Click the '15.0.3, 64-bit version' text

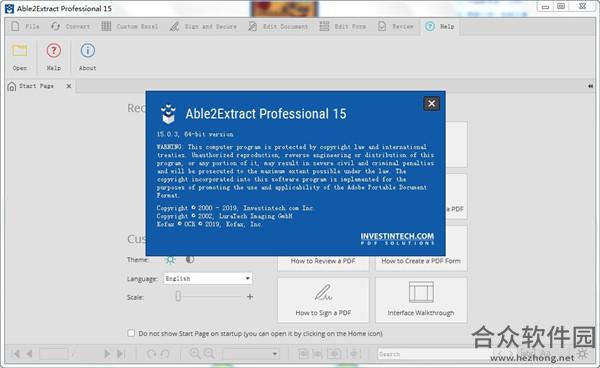(x=195, y=134)
